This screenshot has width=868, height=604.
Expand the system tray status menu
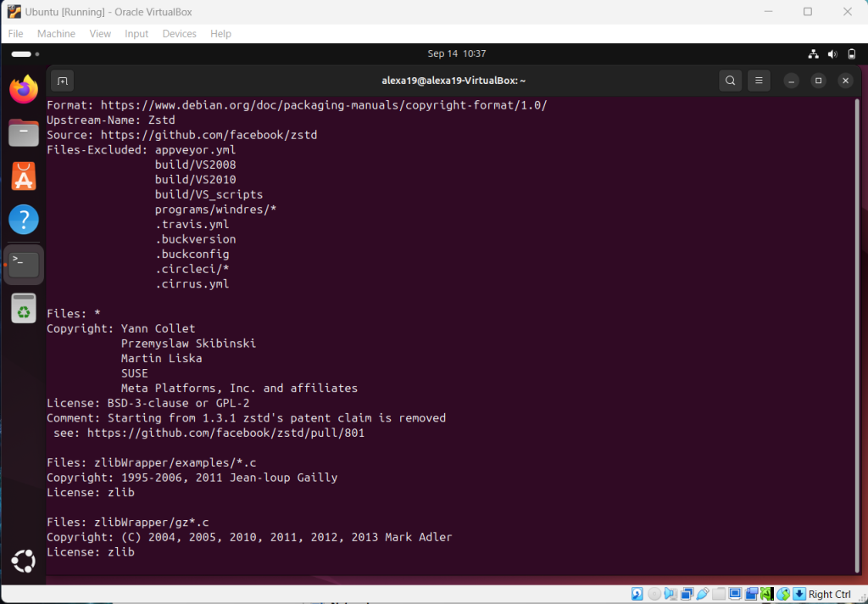point(832,53)
